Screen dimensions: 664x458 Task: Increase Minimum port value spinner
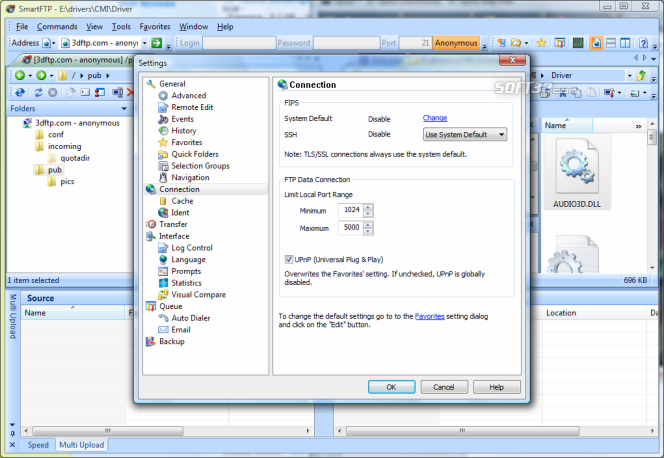coord(368,207)
